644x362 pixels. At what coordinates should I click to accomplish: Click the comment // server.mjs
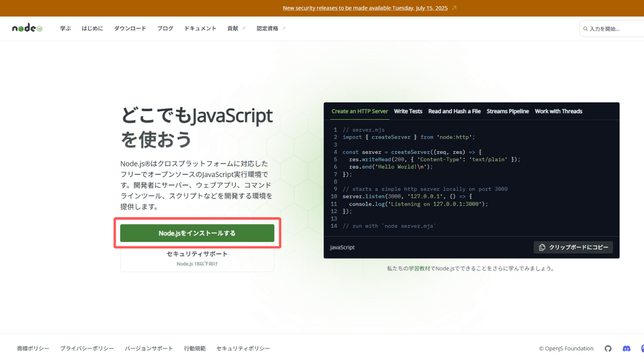click(x=363, y=130)
